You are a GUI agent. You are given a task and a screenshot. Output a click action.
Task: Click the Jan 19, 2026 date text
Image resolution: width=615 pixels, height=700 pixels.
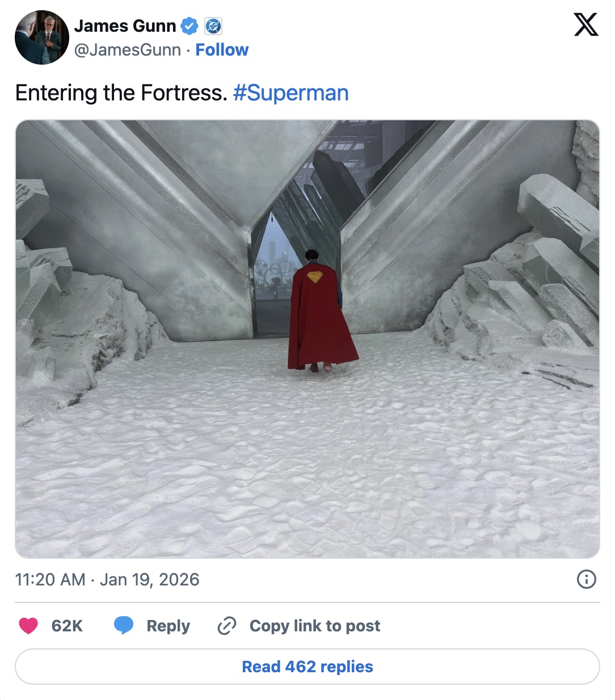150,579
